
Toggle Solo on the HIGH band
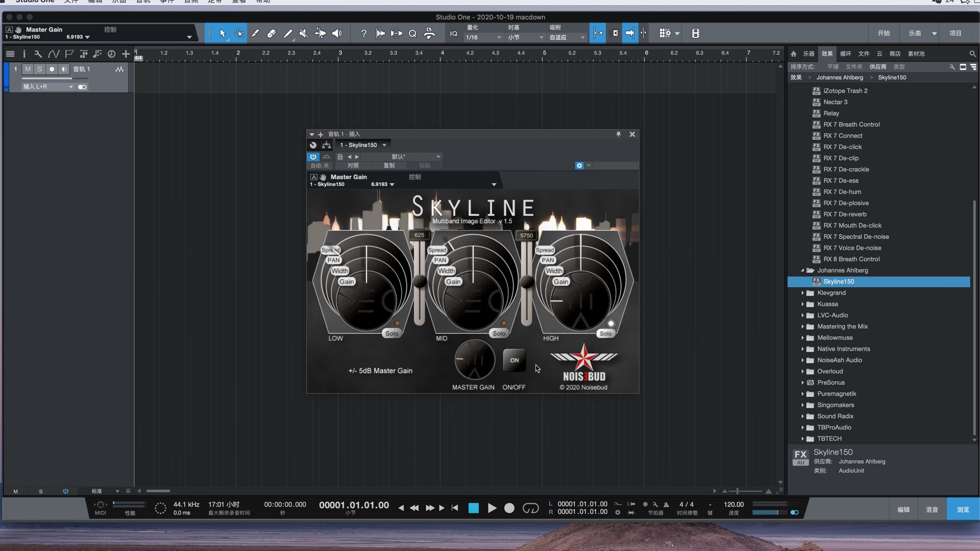[605, 334]
